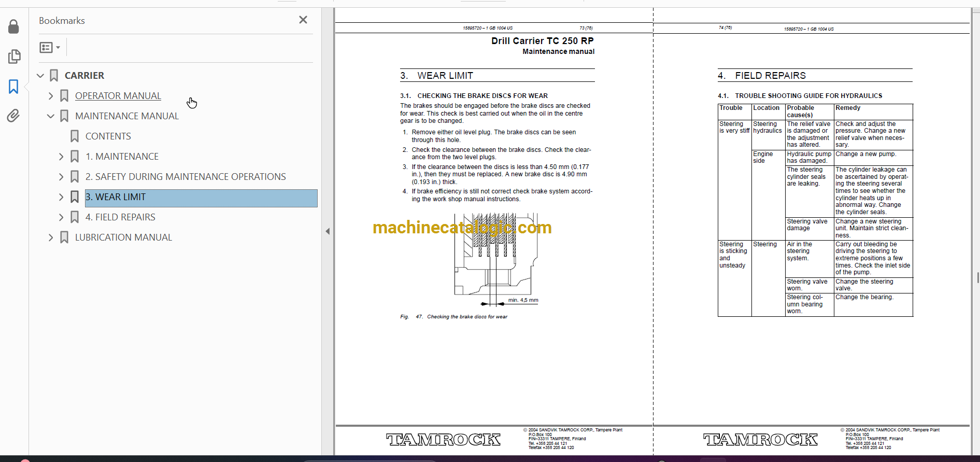Navigate to 4. FIELD REPAIRS bookmark

click(120, 217)
